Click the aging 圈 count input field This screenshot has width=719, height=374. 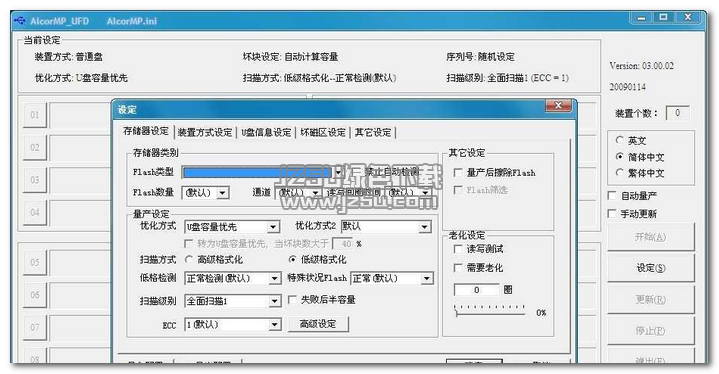coord(476,290)
